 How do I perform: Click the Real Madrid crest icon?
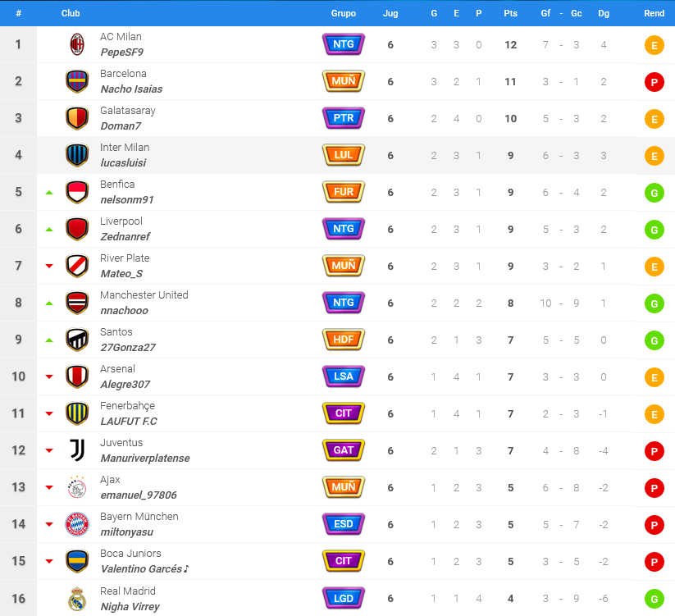click(77, 598)
